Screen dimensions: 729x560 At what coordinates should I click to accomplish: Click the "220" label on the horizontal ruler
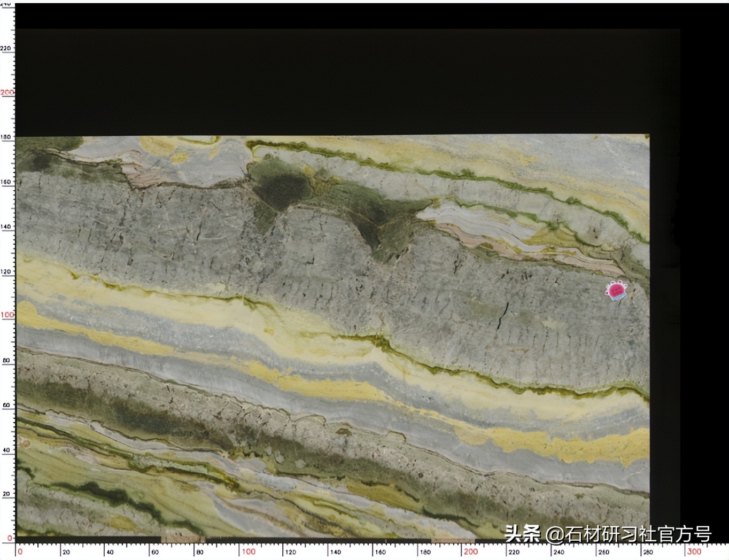pos(514,552)
